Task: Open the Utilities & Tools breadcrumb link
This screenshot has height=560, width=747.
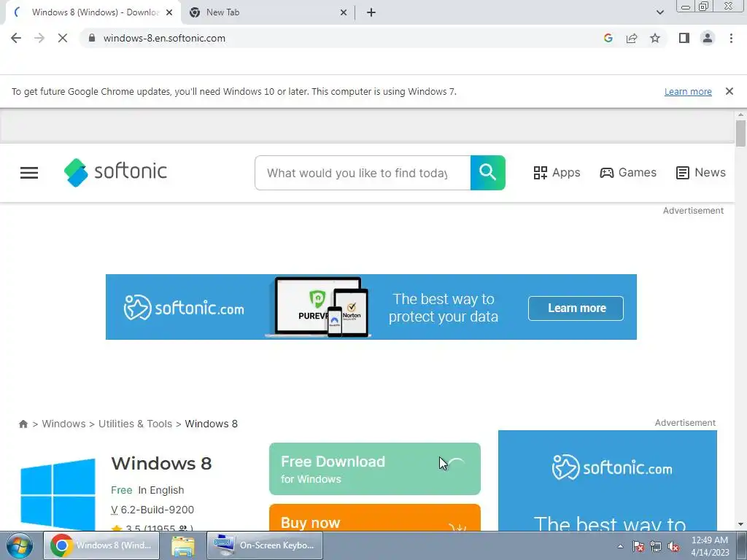Action: (135, 424)
